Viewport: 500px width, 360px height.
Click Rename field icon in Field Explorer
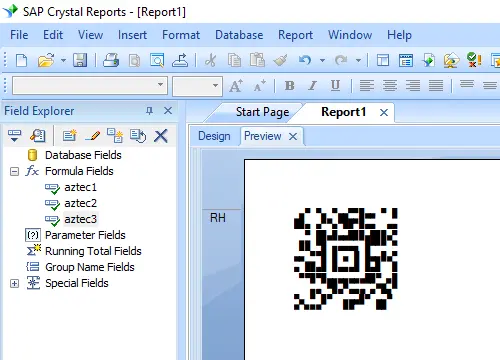tap(138, 136)
